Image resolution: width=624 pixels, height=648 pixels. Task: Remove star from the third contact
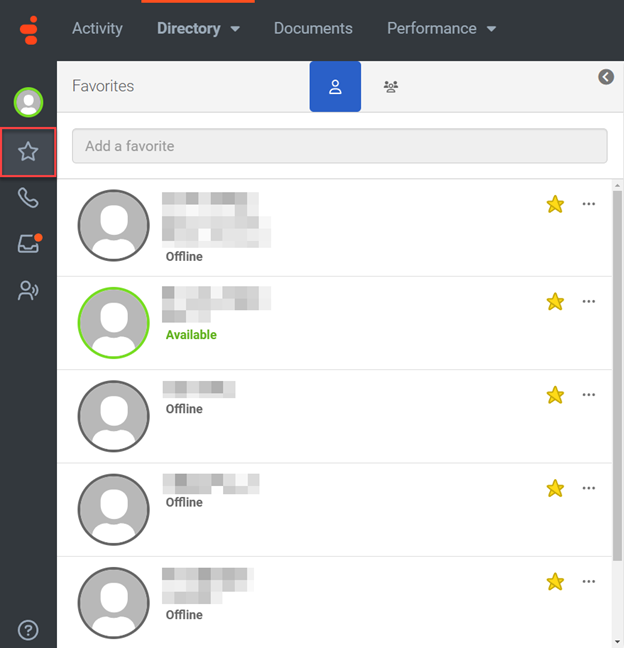pos(555,395)
